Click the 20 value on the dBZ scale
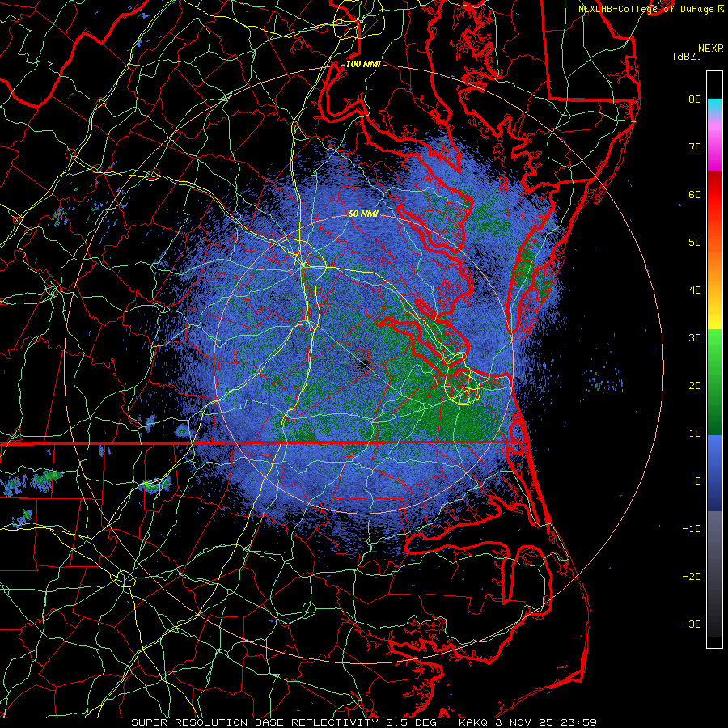 [695, 385]
